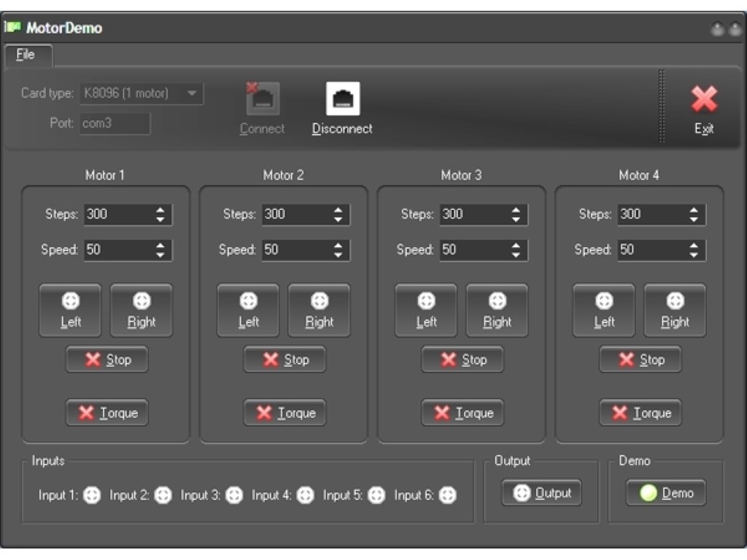Click the toolbar drag grip handle
The width and height of the screenshot is (747, 560).
662,106
